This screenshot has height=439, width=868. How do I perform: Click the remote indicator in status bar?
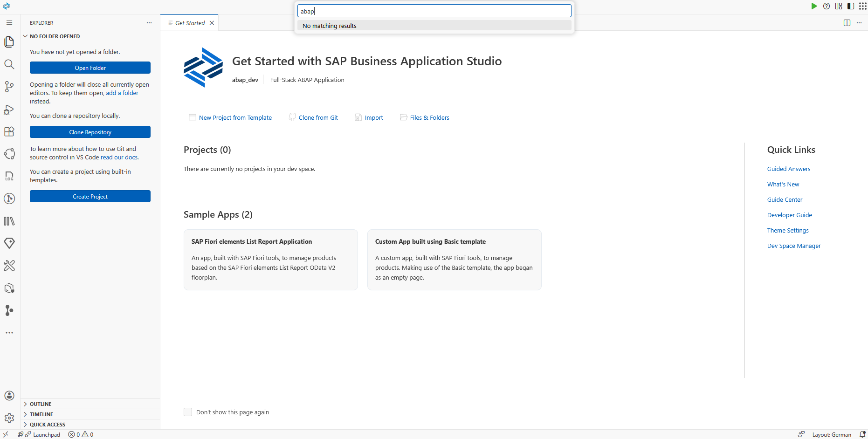(x=6, y=434)
